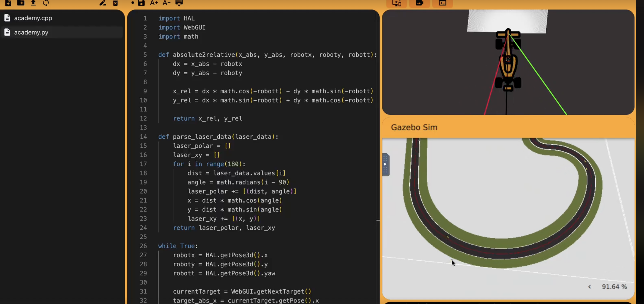Increase the editor font size with A+

(154, 3)
